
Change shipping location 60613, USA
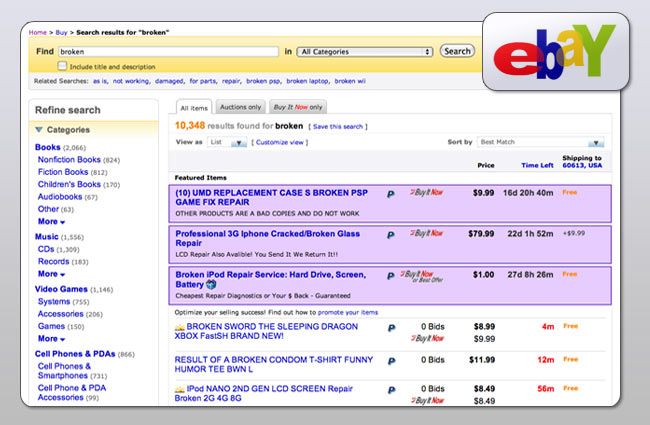pyautogui.click(x=582, y=165)
